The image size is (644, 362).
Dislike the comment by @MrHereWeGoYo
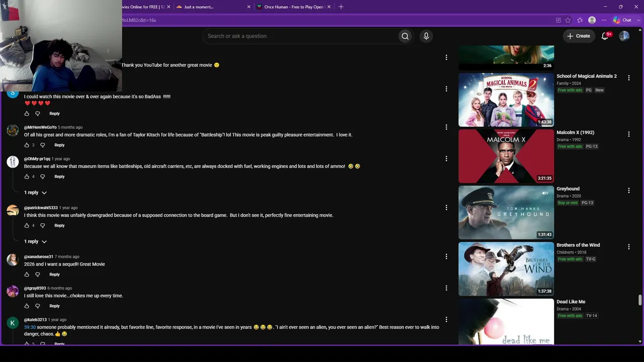[x=43, y=145]
